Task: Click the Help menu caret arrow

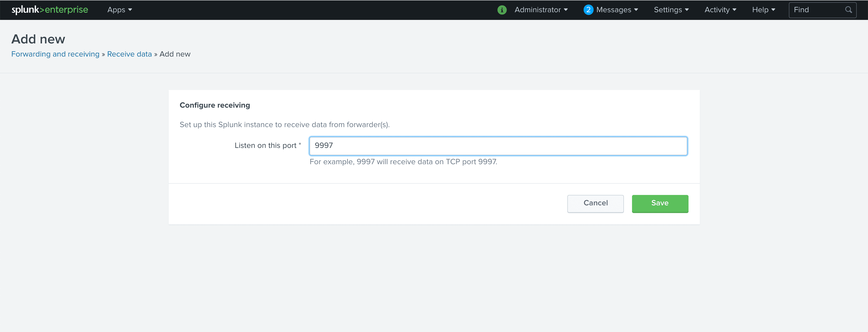Action: (x=773, y=10)
